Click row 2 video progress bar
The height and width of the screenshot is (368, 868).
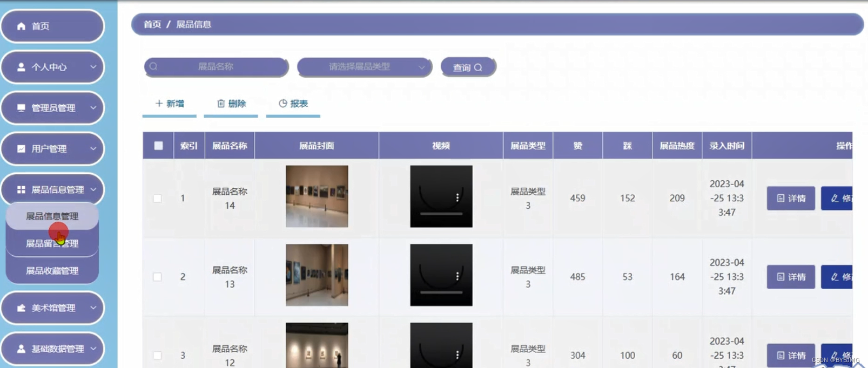coord(441,292)
